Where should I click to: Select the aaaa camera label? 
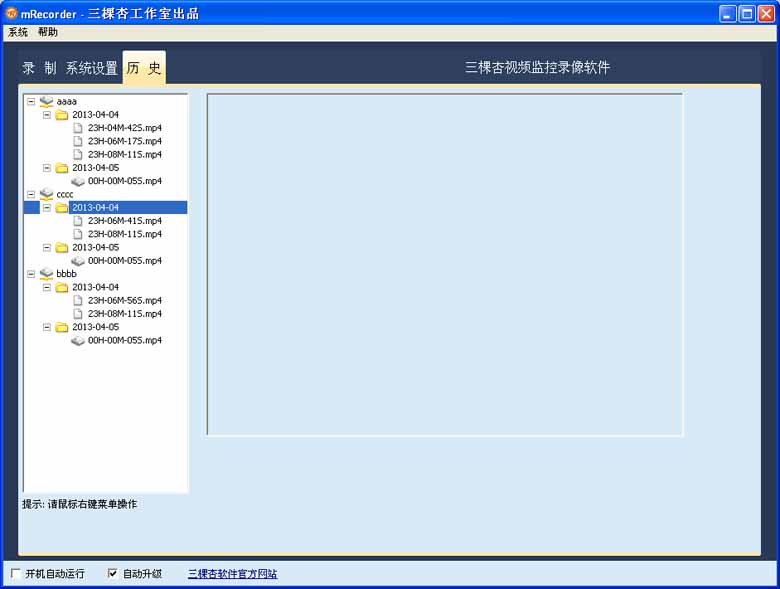click(x=67, y=101)
